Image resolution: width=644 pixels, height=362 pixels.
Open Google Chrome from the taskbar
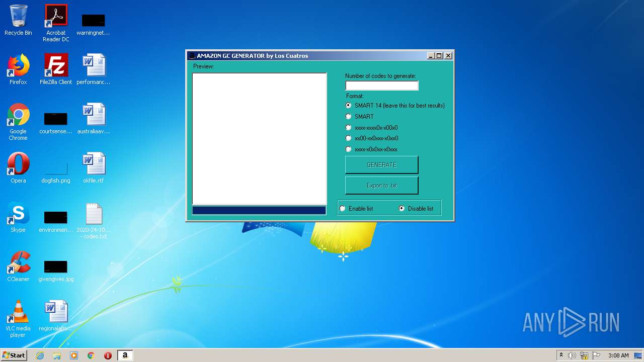[91, 355]
